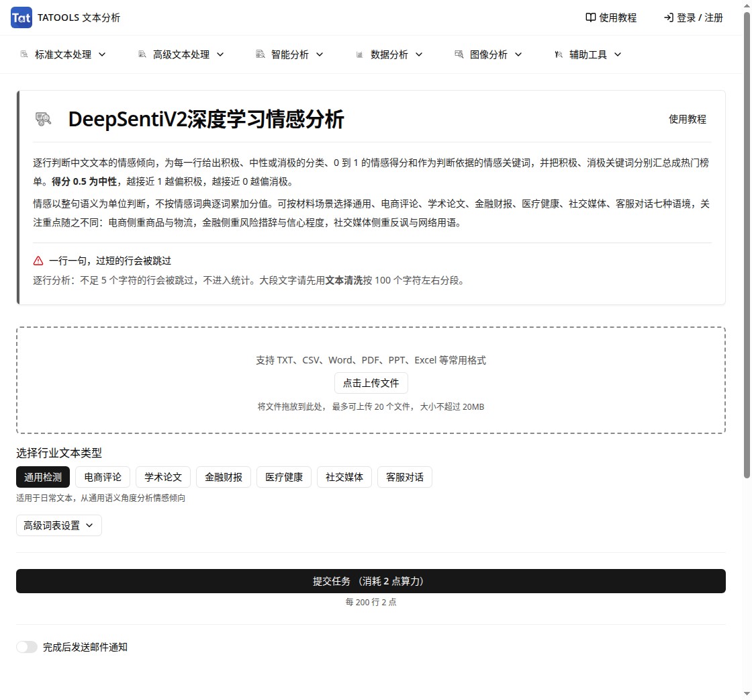The image size is (752, 700).
Task: Click the page vertical scrollbar thumb
Action: point(747,245)
